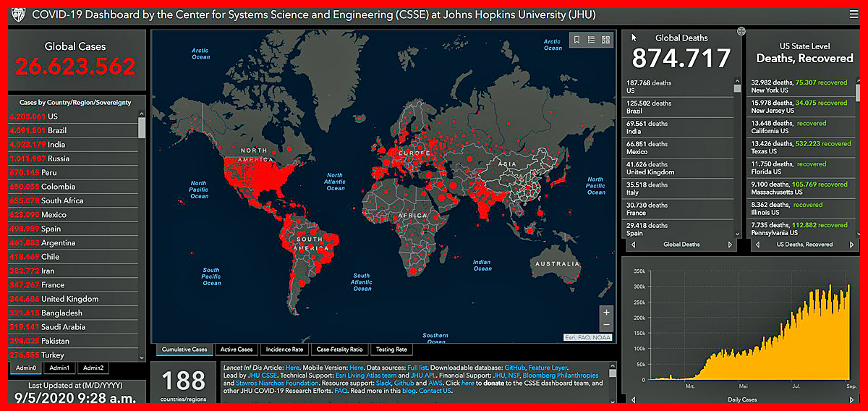The width and height of the screenshot is (868, 411).
Task: Click the Global Deaths list scrollbar thumb
Action: click(x=737, y=89)
